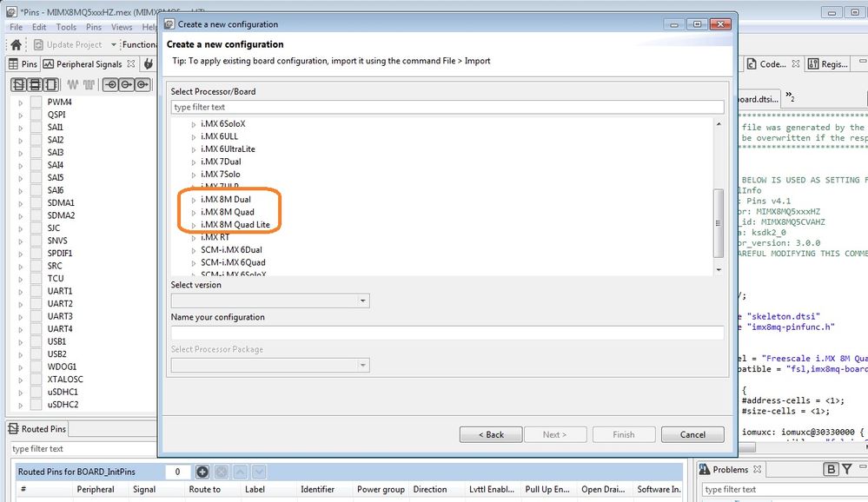This screenshot has width=868, height=502.
Task: Select i.MX 7Dual in processor list
Action: click(221, 162)
